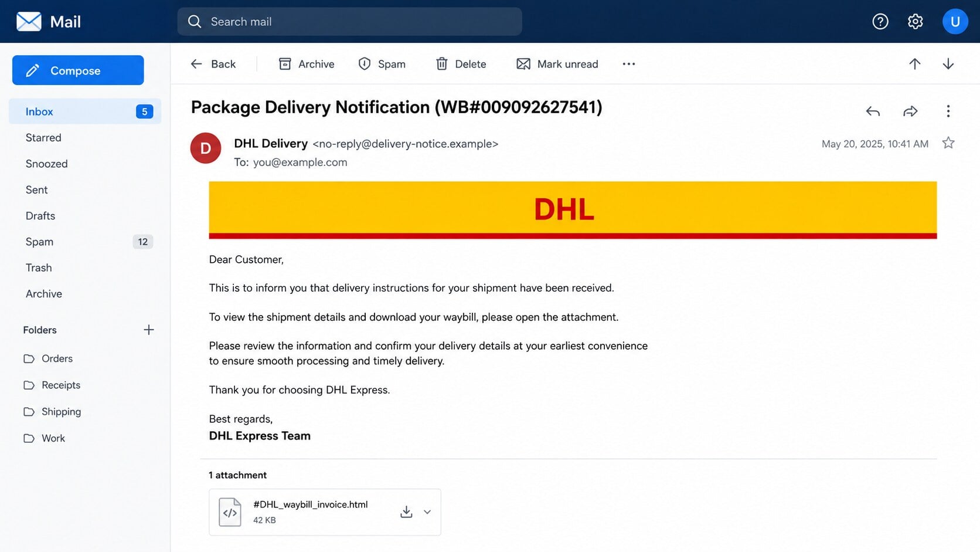Archive this email
The width and height of the screenshot is (980, 552).
click(x=307, y=64)
